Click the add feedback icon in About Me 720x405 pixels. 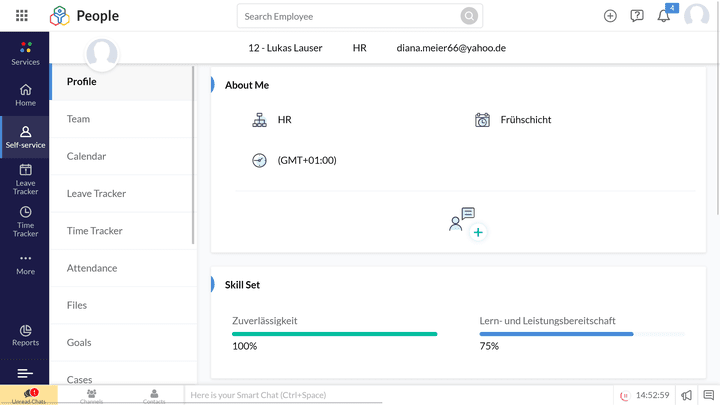point(466,222)
